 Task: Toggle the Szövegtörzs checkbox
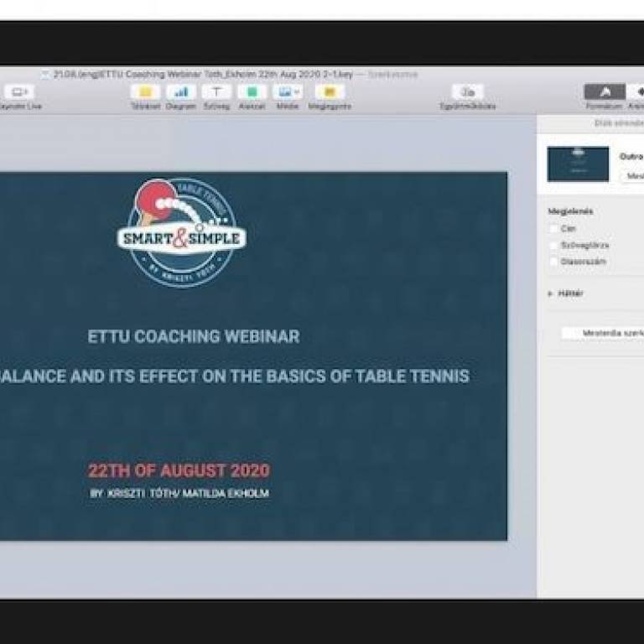point(553,245)
